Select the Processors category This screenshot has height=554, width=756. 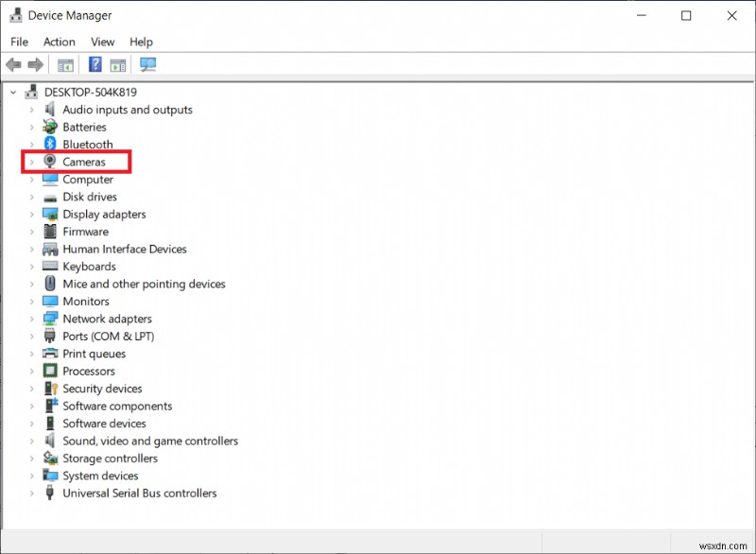point(89,371)
